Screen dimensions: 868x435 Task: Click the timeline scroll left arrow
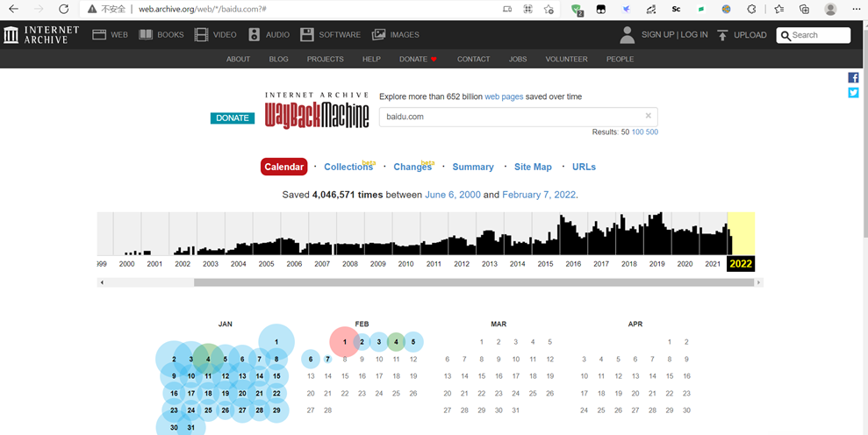[101, 282]
